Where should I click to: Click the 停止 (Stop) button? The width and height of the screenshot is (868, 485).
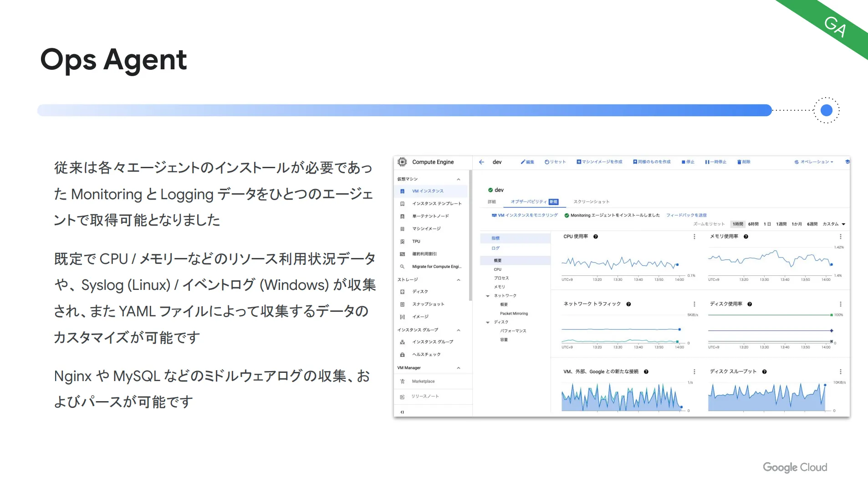tap(688, 162)
